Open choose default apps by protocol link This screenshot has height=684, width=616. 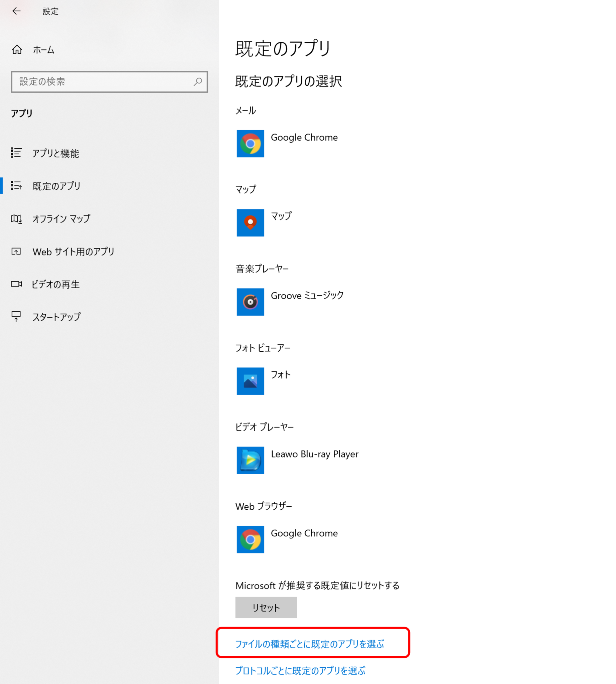300,670
